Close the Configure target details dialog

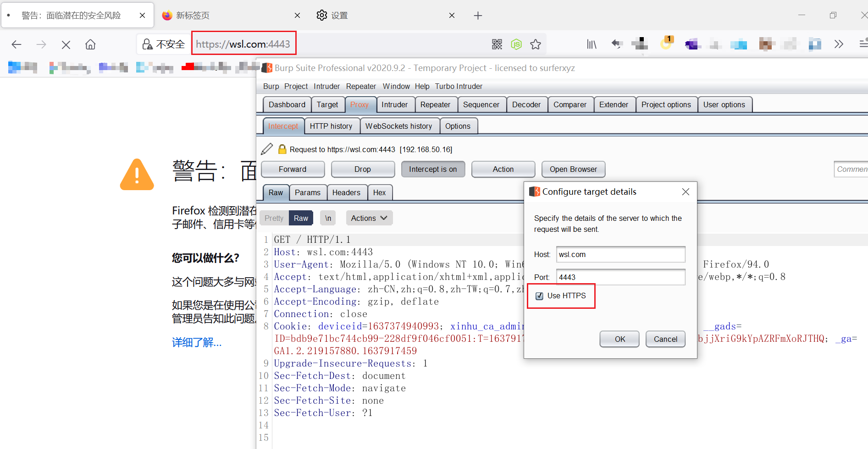click(686, 192)
